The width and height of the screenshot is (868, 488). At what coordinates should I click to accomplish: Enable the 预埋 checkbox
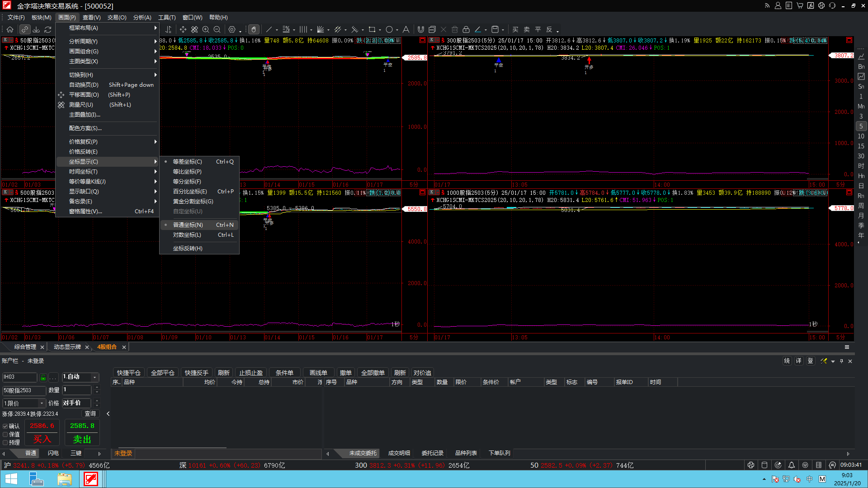(x=5, y=442)
